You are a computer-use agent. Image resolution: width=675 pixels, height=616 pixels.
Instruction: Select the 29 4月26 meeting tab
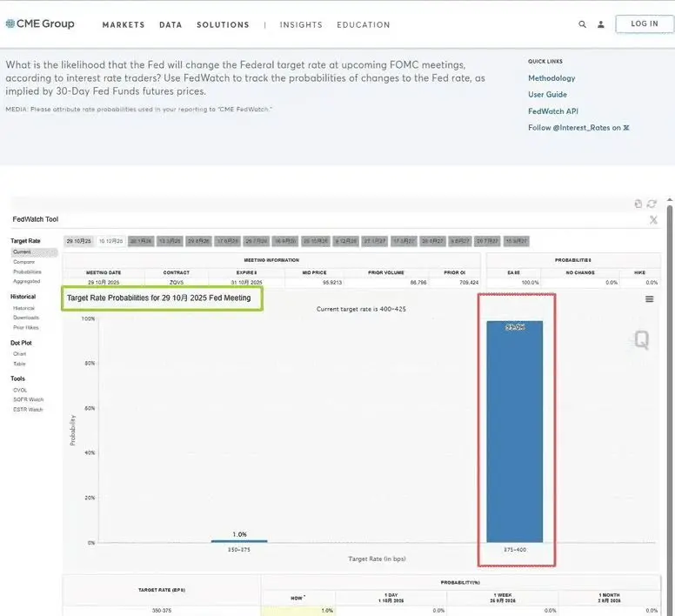pos(198,241)
